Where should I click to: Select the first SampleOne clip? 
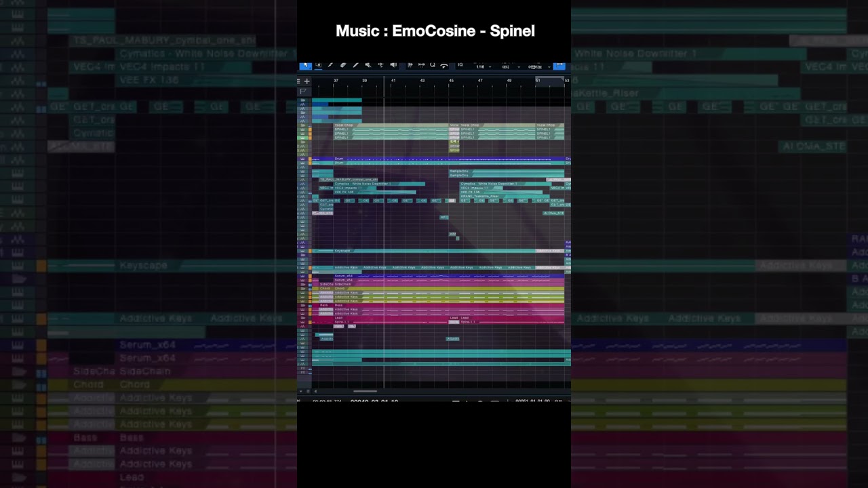(x=507, y=171)
